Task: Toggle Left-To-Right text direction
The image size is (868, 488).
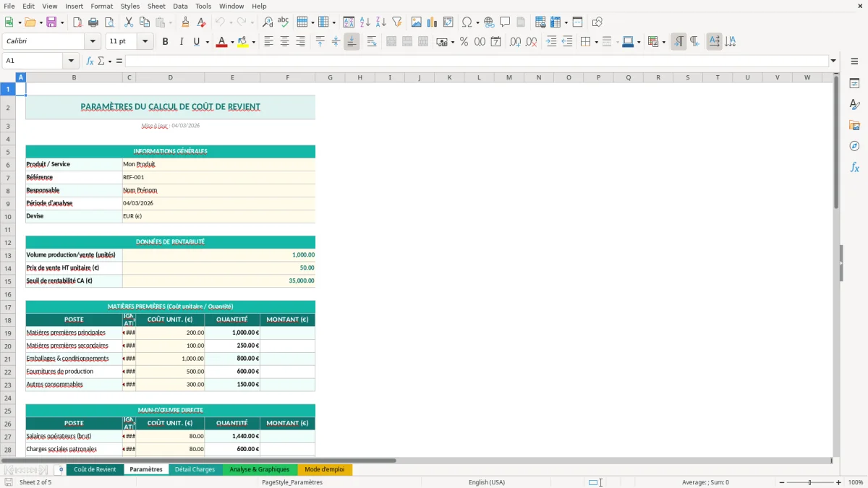Action: (x=678, y=42)
